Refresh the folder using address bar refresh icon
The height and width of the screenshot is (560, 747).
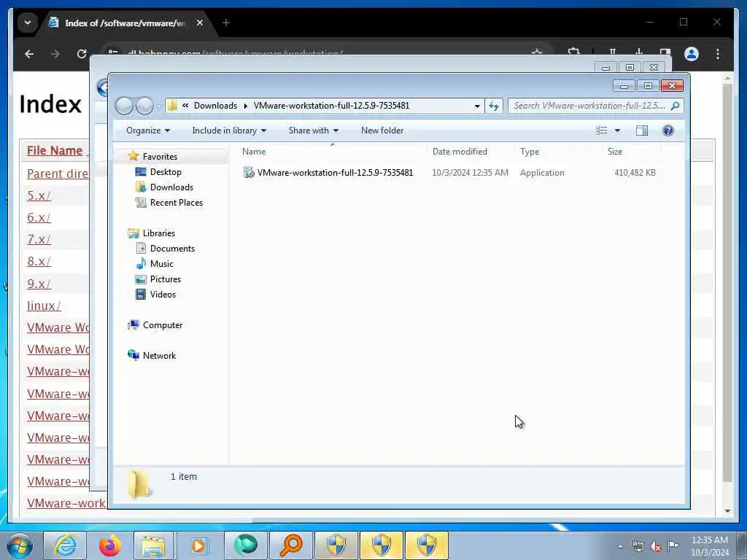(x=494, y=106)
